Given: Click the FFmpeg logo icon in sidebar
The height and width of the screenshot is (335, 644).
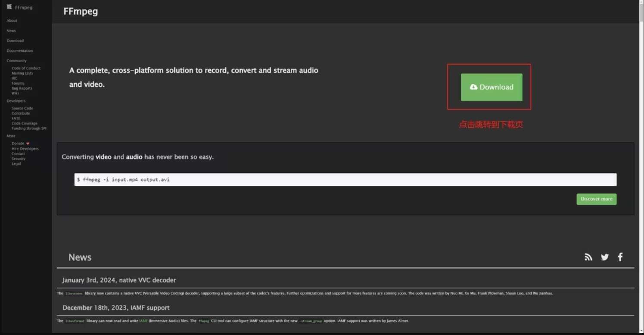Looking at the screenshot, I should click(9, 7).
